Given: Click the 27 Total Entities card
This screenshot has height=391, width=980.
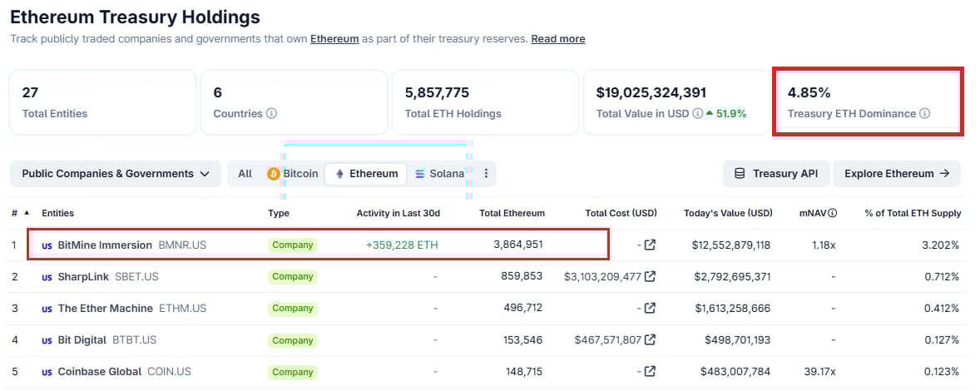Looking at the screenshot, I should [x=102, y=102].
